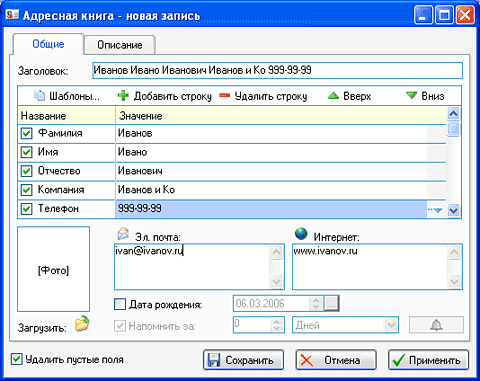The width and height of the screenshot is (480, 381).
Task: Click the Значение column header
Action: [281, 116]
